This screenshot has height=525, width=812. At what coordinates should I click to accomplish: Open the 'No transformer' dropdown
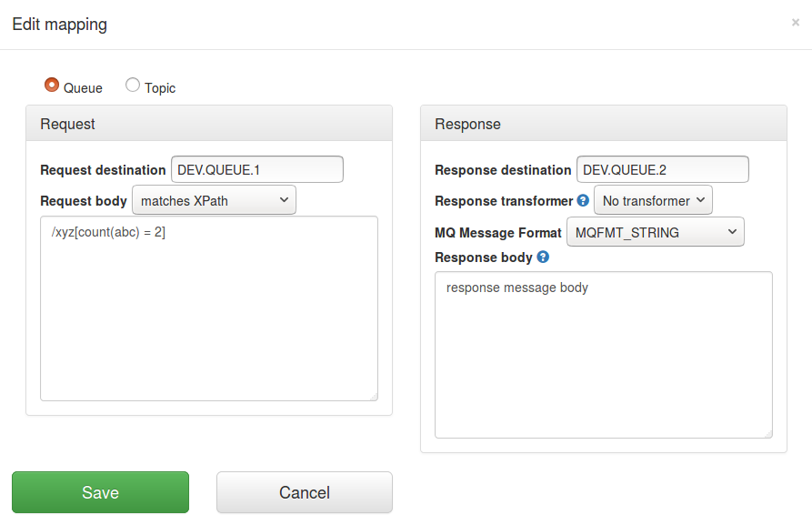653,200
